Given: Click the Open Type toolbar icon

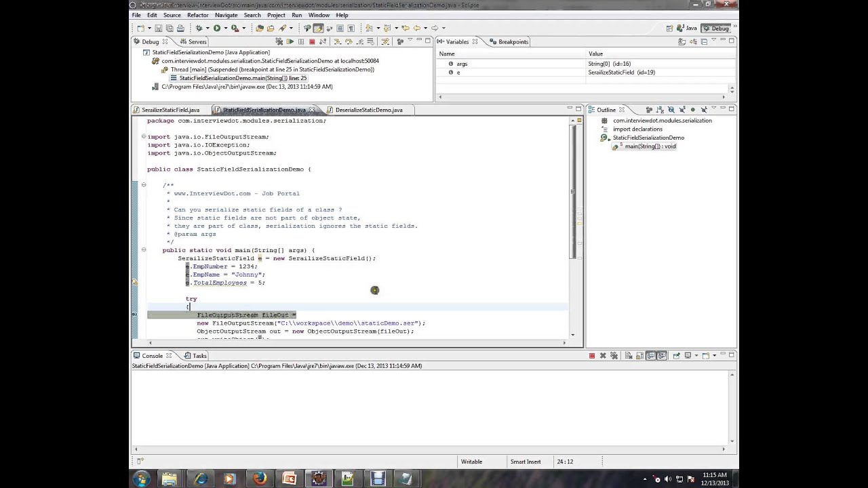Looking at the screenshot, I should tap(260, 28).
